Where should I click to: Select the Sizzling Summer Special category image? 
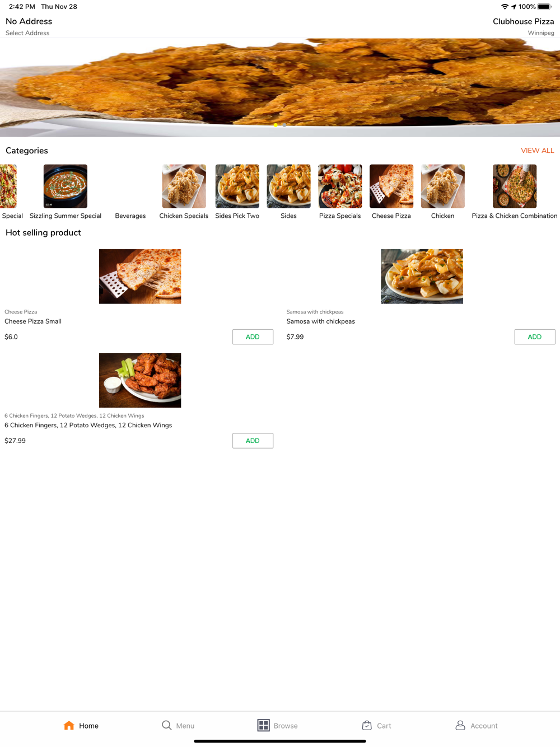tap(66, 186)
